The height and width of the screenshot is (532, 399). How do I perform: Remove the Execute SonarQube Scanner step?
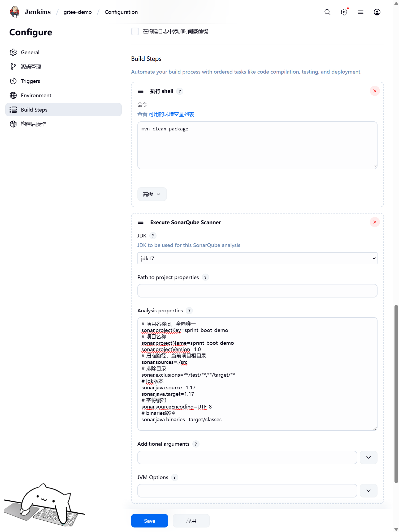(375, 222)
